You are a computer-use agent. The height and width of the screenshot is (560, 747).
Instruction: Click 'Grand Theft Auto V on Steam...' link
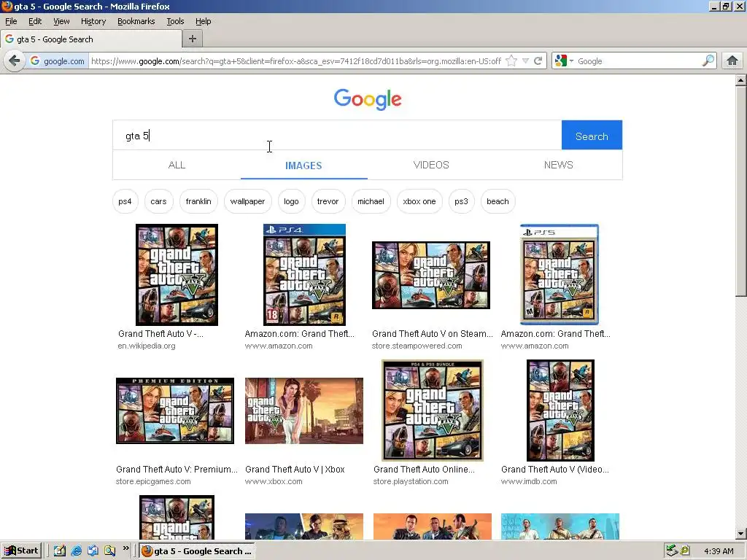432,334
